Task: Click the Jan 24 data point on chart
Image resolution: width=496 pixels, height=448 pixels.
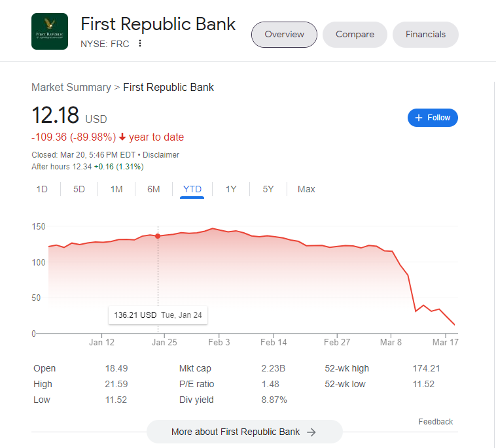Action: pos(158,236)
